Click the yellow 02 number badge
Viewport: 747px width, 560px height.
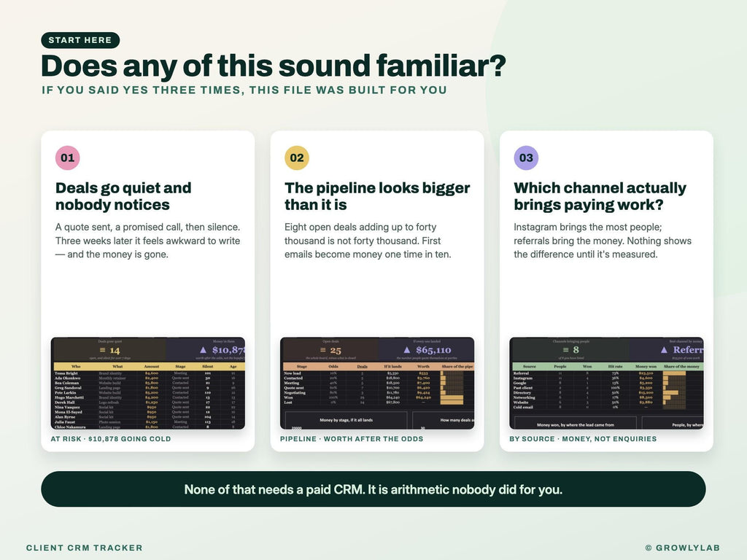297,157
